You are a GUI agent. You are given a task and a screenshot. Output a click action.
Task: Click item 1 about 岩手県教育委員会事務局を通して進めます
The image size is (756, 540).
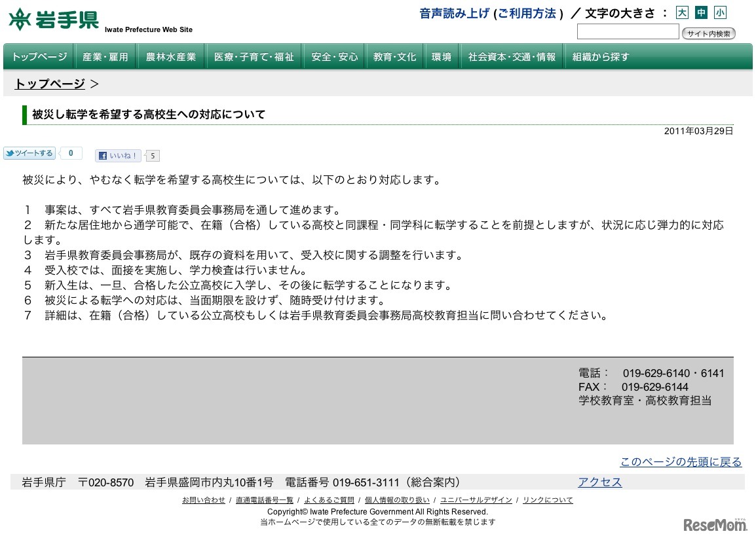coord(183,210)
